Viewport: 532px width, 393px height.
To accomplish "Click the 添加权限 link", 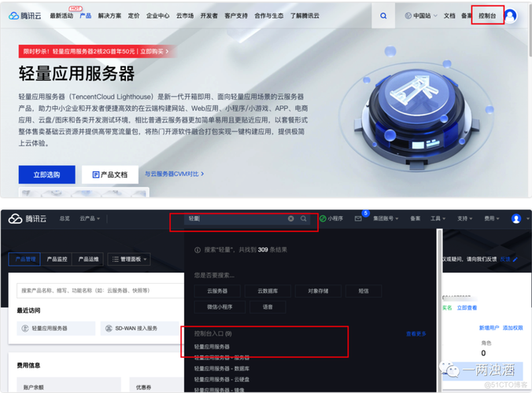I will click(x=512, y=328).
